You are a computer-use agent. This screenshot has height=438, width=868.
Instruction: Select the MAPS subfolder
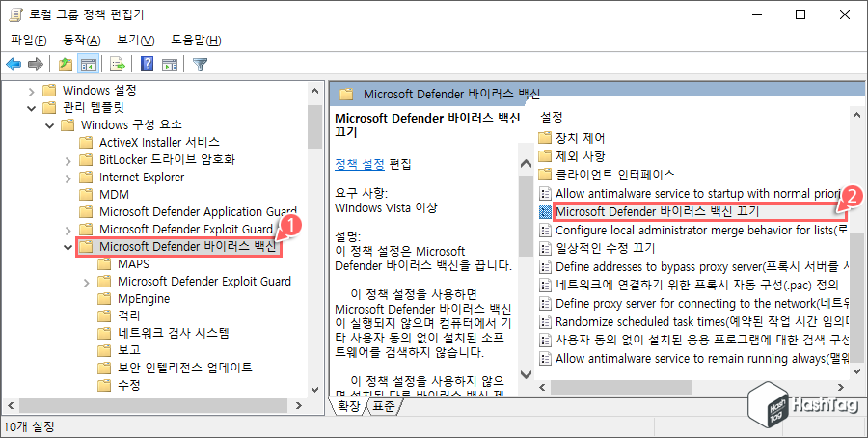pos(133,264)
